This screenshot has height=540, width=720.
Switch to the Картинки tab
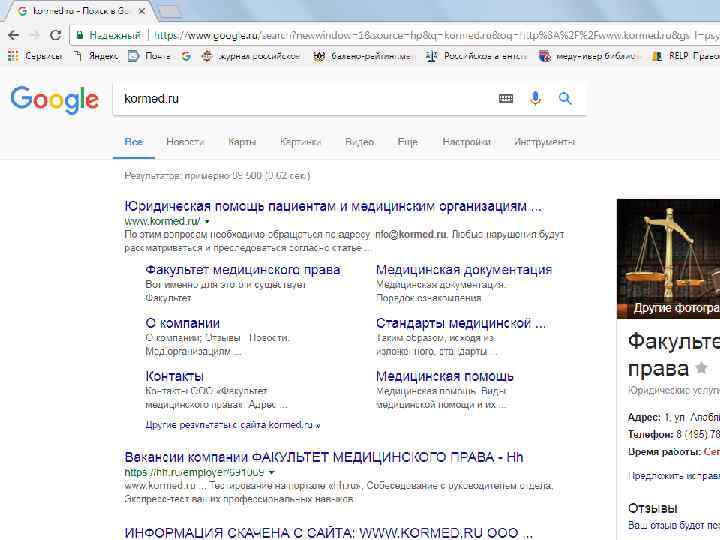pos(300,142)
